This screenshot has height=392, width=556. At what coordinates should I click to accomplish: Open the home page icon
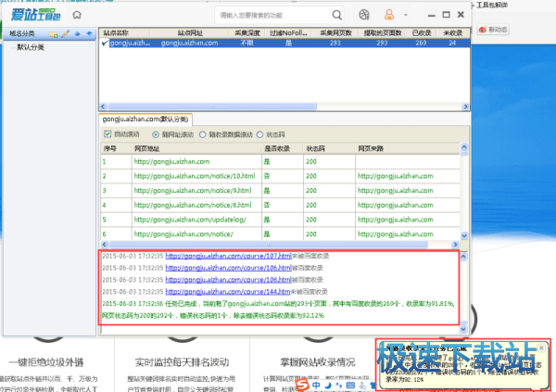click(77, 15)
